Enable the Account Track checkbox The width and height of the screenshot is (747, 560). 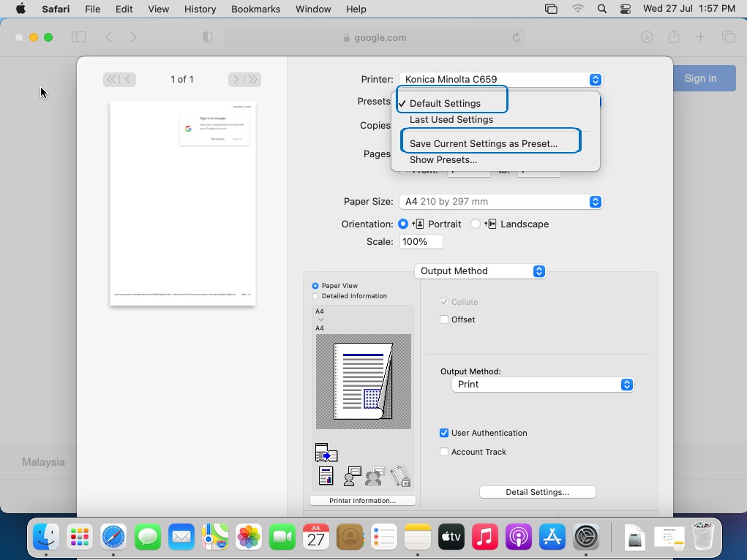tap(444, 452)
